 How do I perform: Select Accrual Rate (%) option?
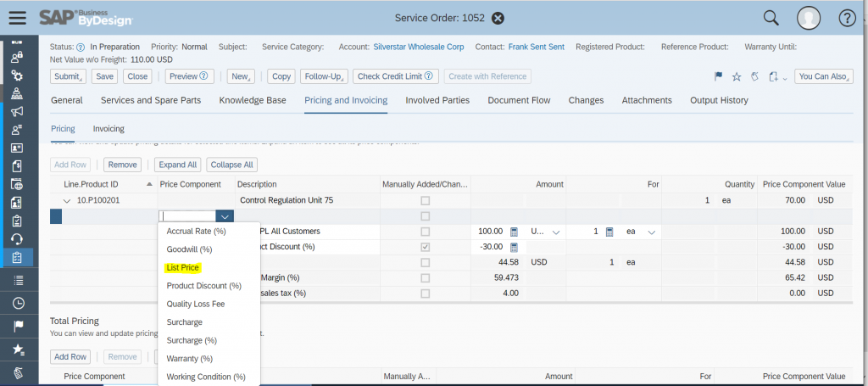pos(196,231)
